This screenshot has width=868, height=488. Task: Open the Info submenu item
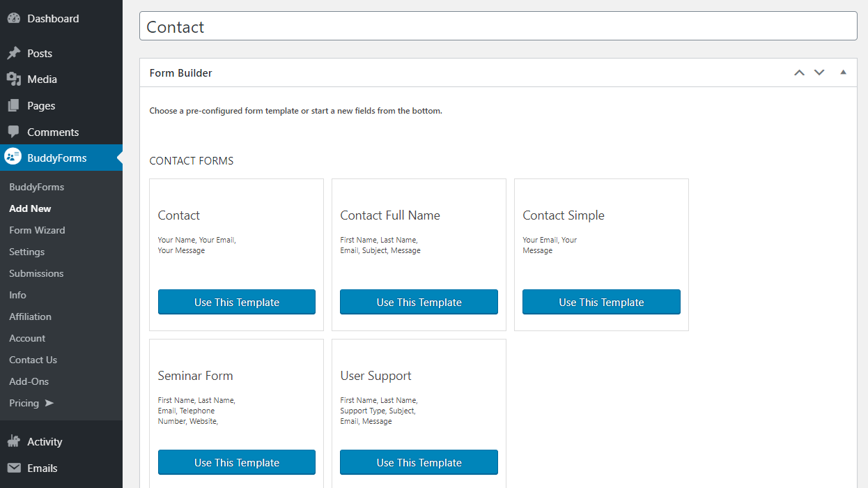pyautogui.click(x=17, y=295)
